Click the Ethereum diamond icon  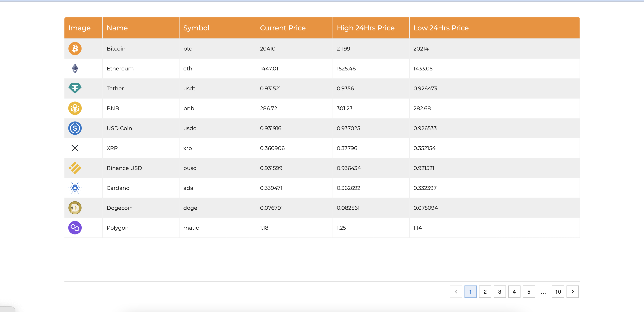(75, 68)
